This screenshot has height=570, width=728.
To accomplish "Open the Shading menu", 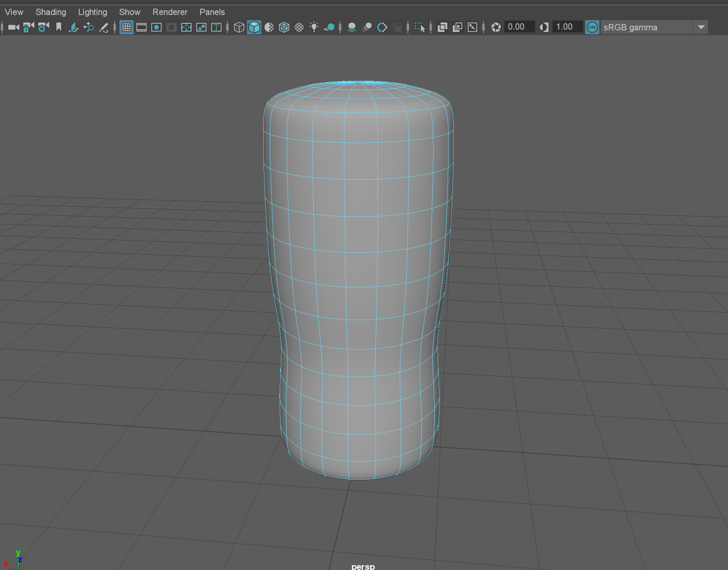I will 51,12.
